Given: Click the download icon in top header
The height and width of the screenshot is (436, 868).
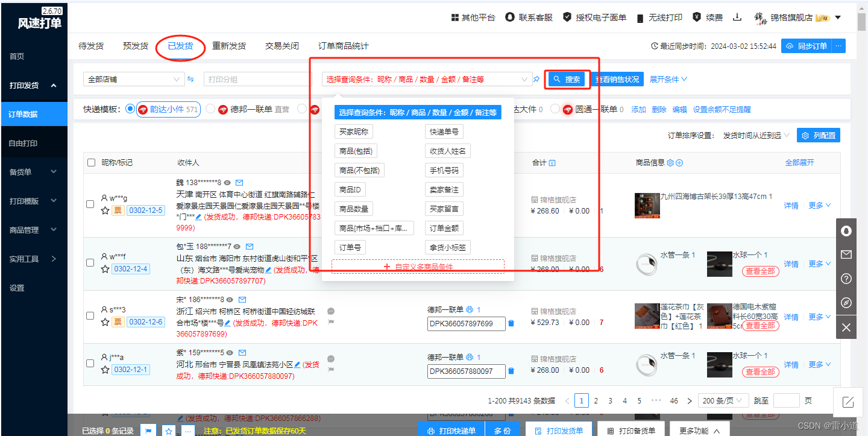Looking at the screenshot, I should click(737, 17).
